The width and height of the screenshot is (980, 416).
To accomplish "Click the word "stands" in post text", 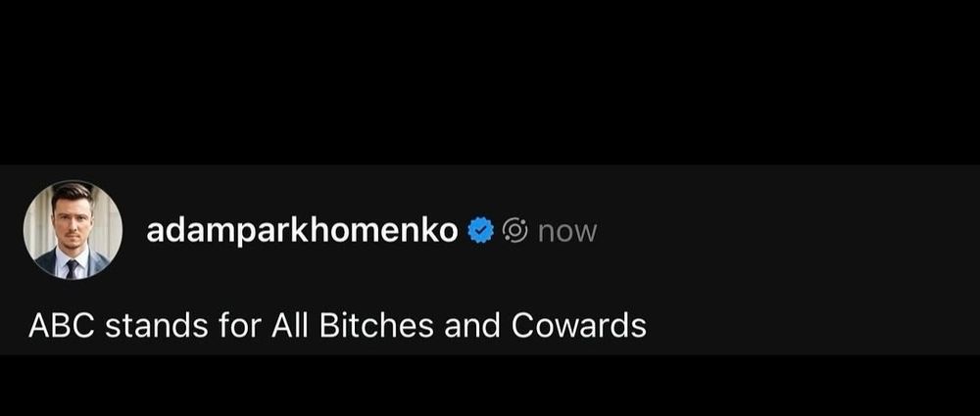I will pos(156,325).
